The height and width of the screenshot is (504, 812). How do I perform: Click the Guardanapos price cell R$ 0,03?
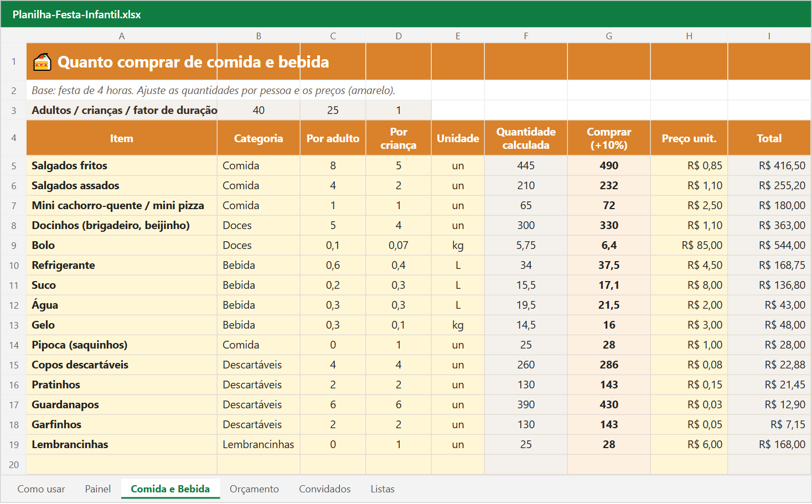click(689, 405)
